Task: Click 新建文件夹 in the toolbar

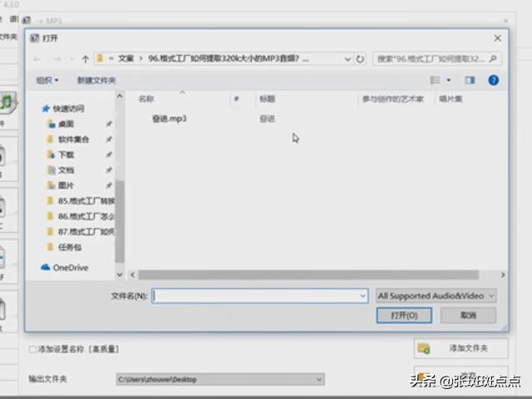Action: coord(96,80)
